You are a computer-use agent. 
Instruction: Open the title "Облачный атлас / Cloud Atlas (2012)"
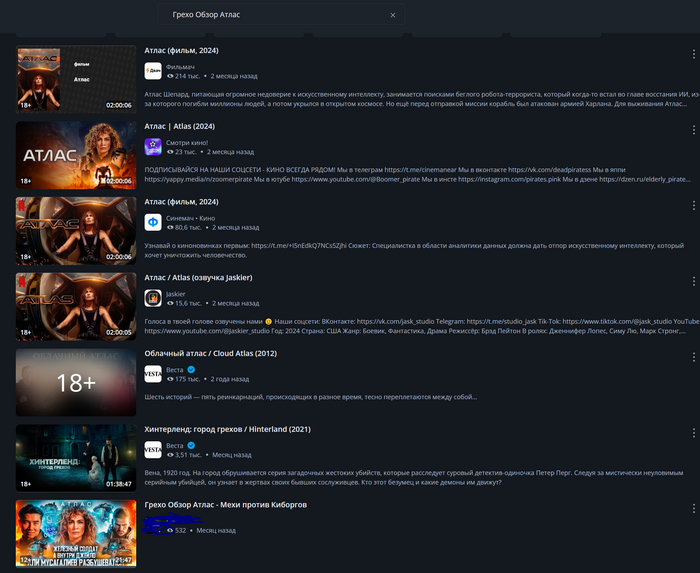[210, 354]
